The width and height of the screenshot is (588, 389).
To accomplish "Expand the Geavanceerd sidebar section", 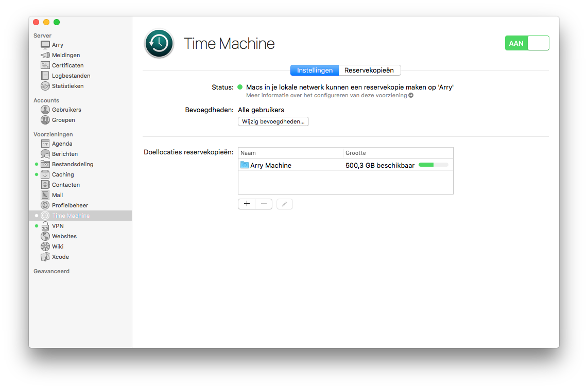I will [x=51, y=271].
